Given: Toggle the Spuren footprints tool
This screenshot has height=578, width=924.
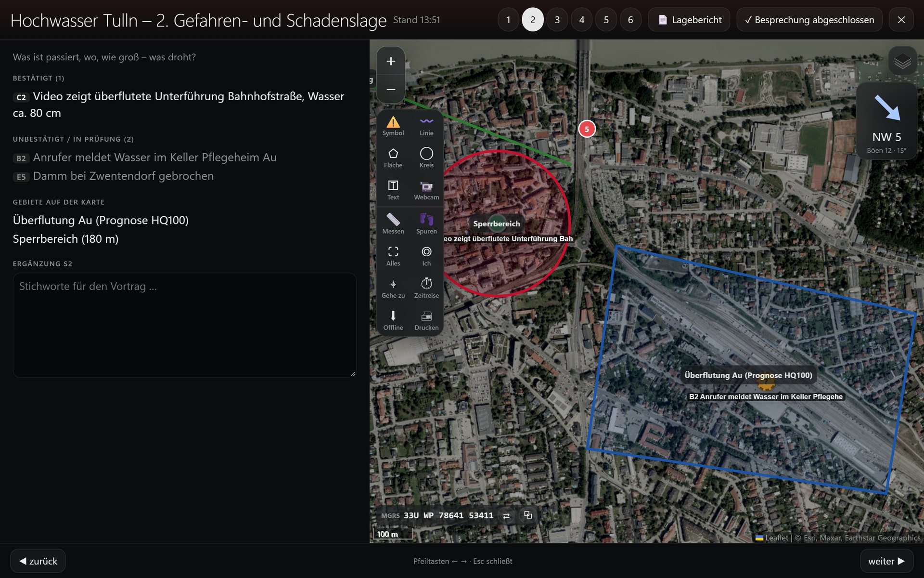Looking at the screenshot, I should click(x=426, y=224).
